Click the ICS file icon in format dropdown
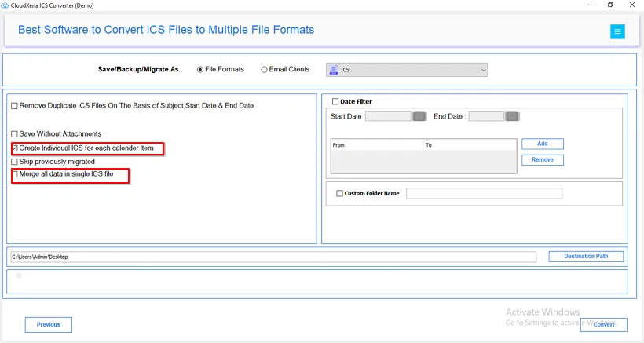 (334, 70)
